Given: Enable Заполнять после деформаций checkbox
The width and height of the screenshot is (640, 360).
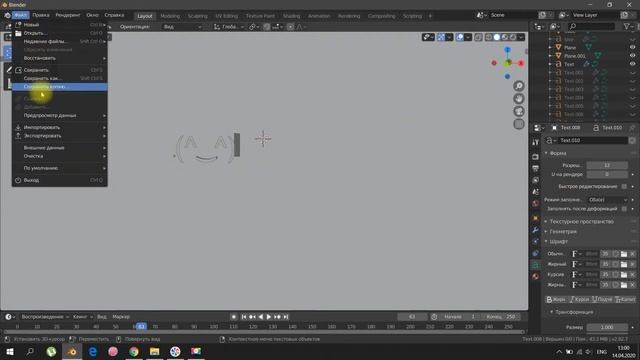Looking at the screenshot, I should coord(624,209).
